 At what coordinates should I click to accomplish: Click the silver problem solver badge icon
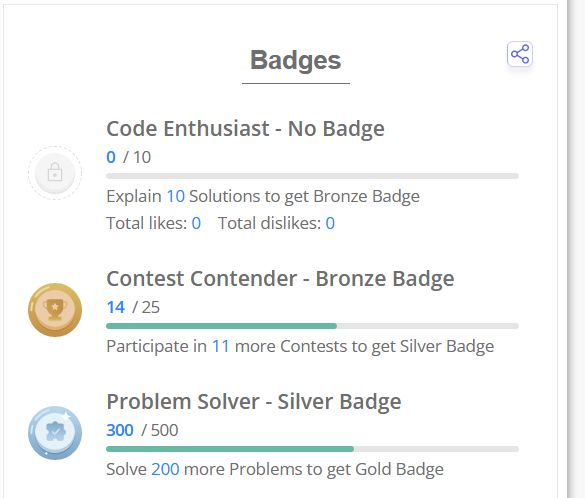click(x=55, y=433)
